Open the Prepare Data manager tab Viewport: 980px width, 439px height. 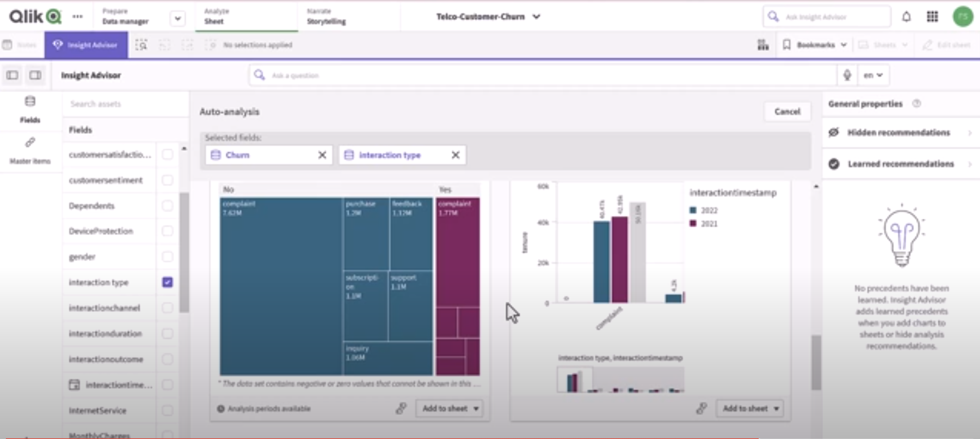pos(125,16)
